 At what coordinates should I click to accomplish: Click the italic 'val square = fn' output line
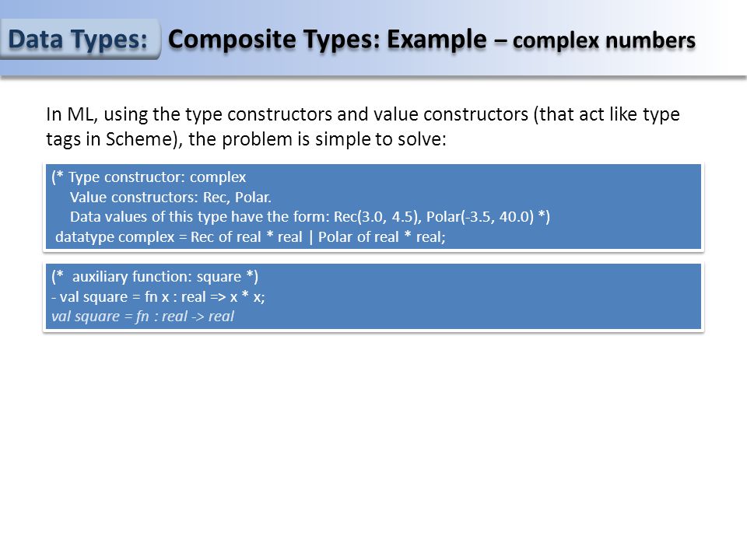coord(143,317)
